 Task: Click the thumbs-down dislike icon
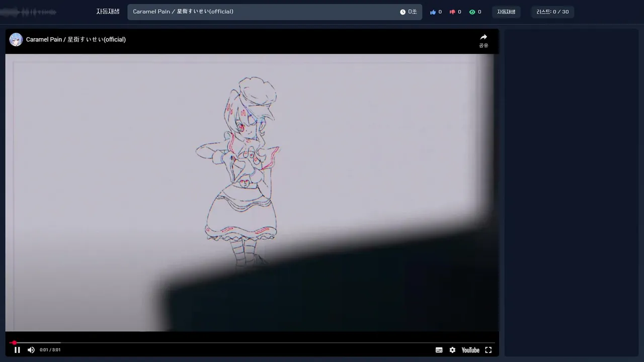tap(452, 12)
